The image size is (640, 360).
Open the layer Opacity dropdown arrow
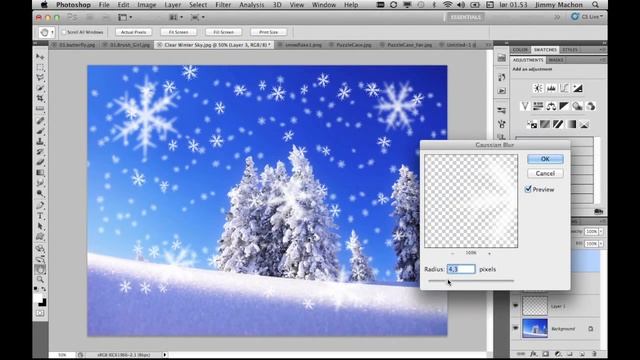coord(601,231)
